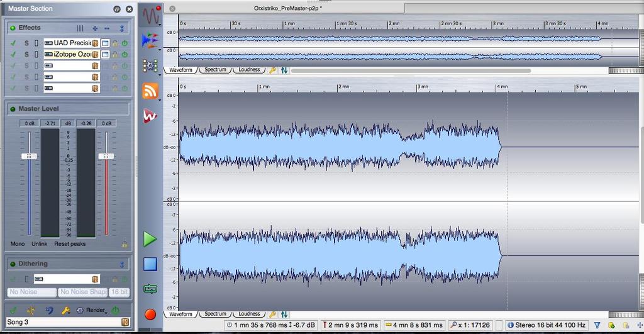Open the Audio Montage workspace icon
Image resolution: width=644 pixels, height=334 pixels.
tap(150, 41)
